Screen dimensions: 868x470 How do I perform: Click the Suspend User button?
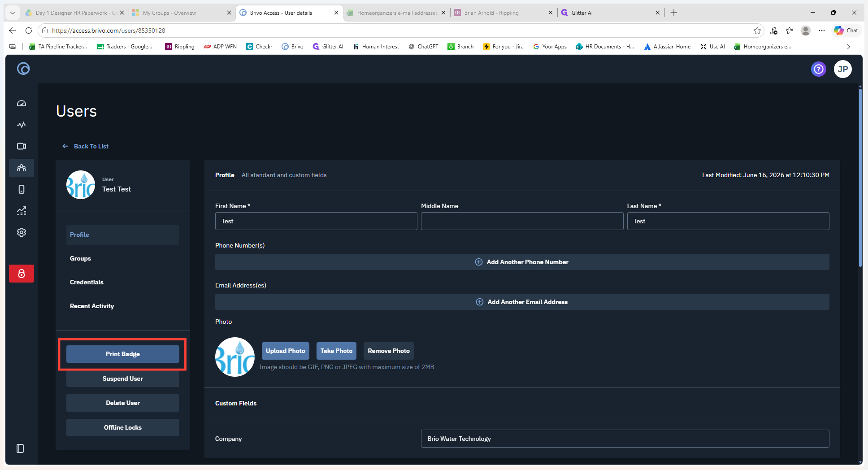(x=123, y=379)
